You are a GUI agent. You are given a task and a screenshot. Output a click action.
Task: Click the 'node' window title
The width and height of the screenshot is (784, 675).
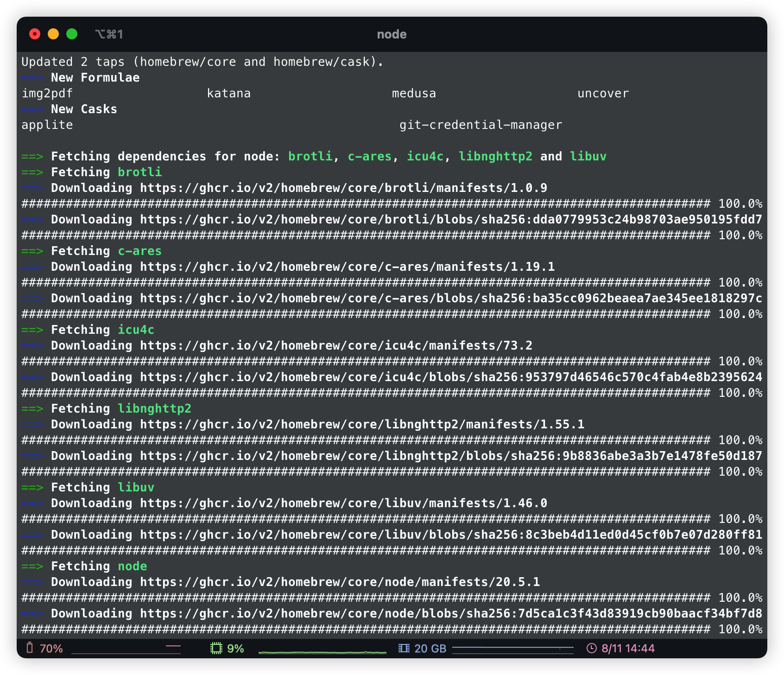[x=392, y=34]
